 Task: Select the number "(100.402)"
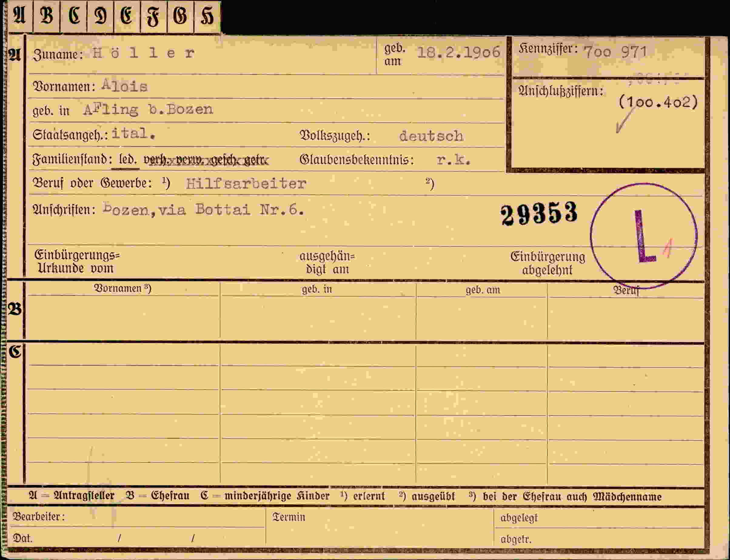658,102
